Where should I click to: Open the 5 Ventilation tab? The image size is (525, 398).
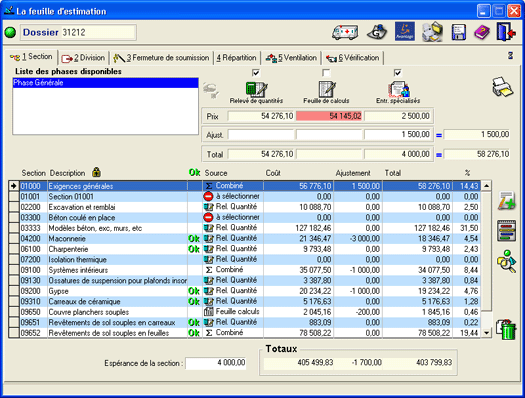click(291, 58)
